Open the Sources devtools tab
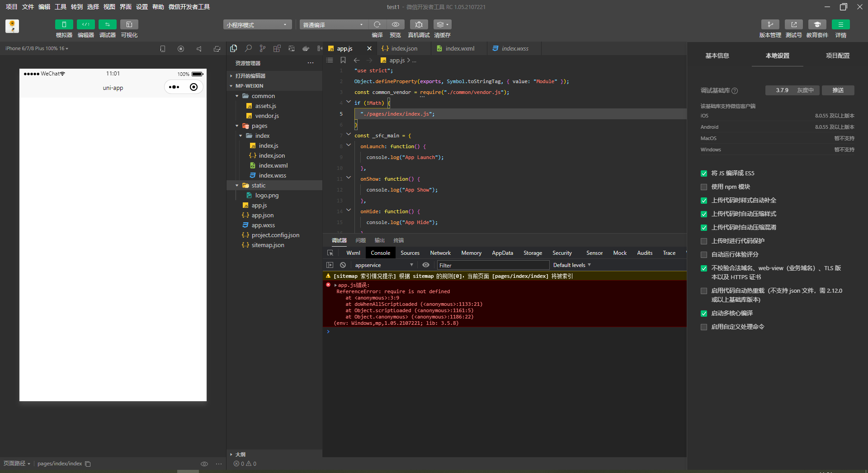The width and height of the screenshot is (868, 473). click(410, 253)
